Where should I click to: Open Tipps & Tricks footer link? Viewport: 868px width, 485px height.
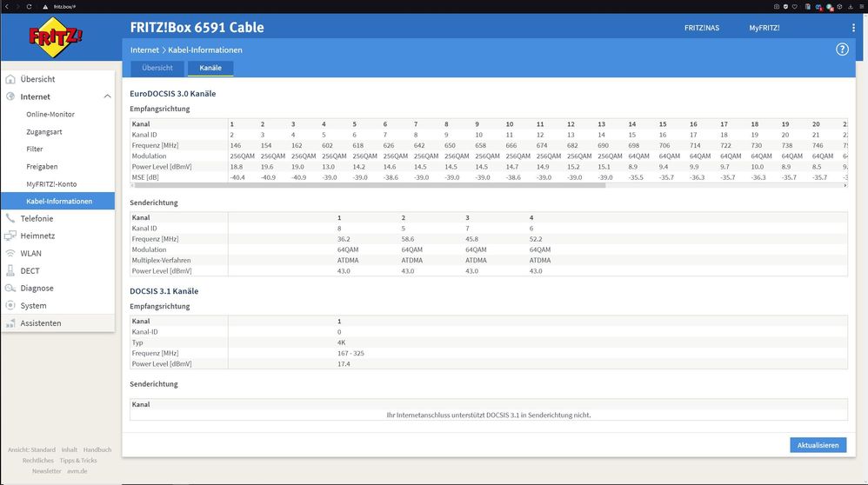[78, 460]
